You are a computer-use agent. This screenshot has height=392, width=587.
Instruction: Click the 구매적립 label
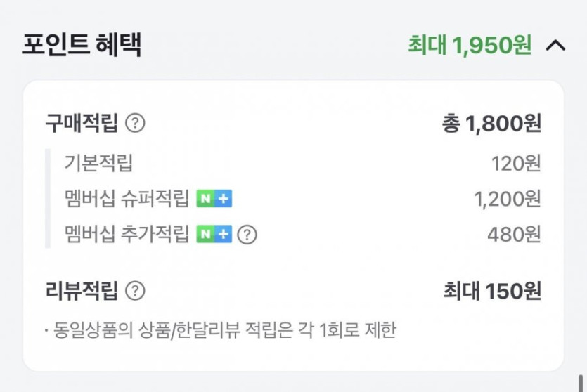(82, 124)
